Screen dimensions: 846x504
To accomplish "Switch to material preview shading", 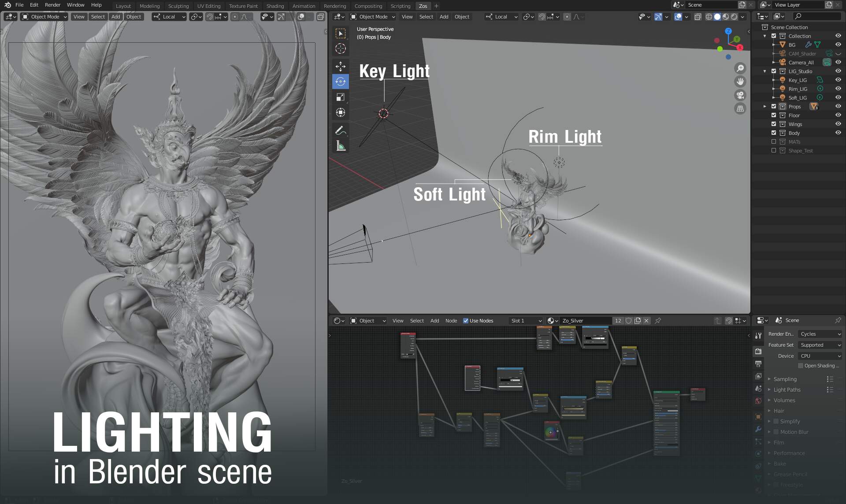I will coord(726,17).
